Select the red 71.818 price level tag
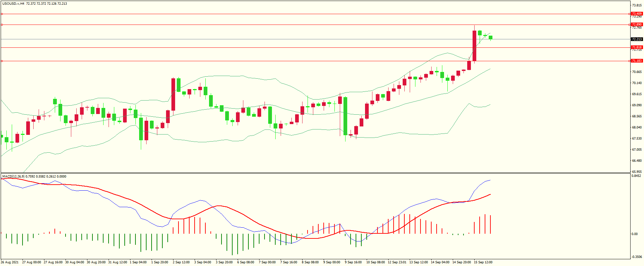Image resolution: width=644 pixels, height=266 pixels. [637, 47]
